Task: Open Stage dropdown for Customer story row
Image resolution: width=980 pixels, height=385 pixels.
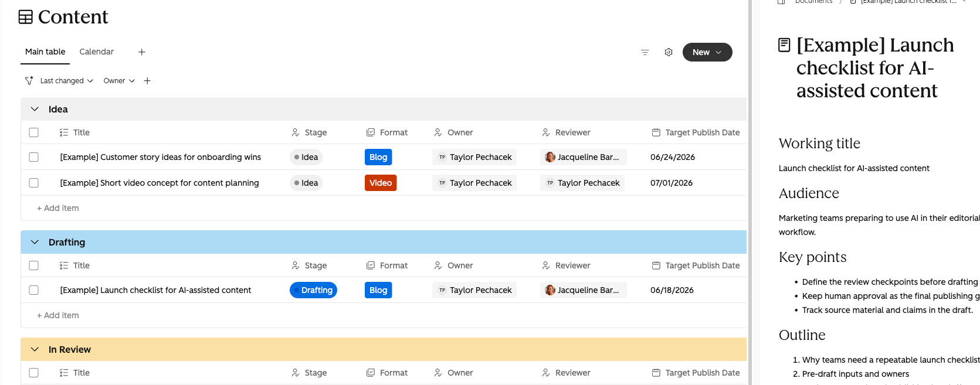Action: click(306, 157)
